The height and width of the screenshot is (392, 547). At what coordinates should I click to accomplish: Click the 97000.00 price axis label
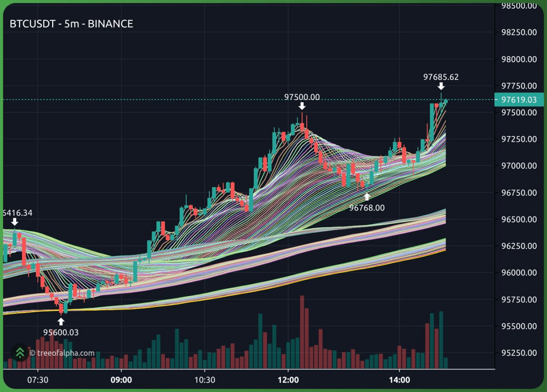coord(519,166)
